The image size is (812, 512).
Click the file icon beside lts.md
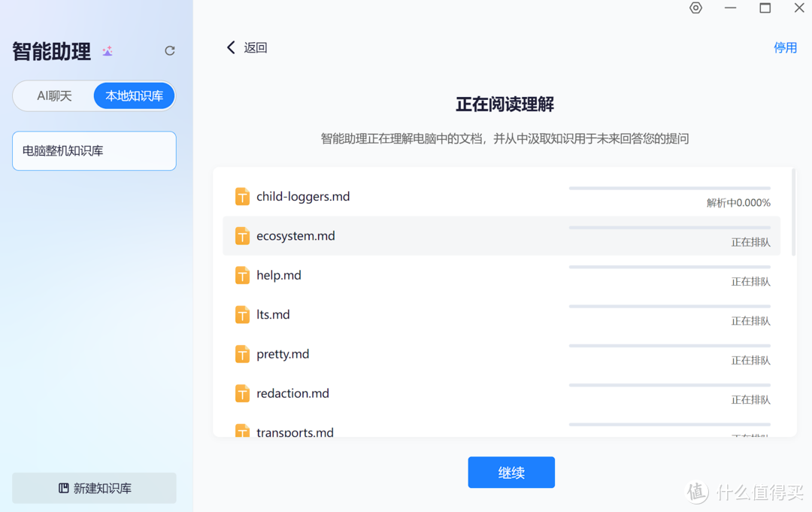242,314
